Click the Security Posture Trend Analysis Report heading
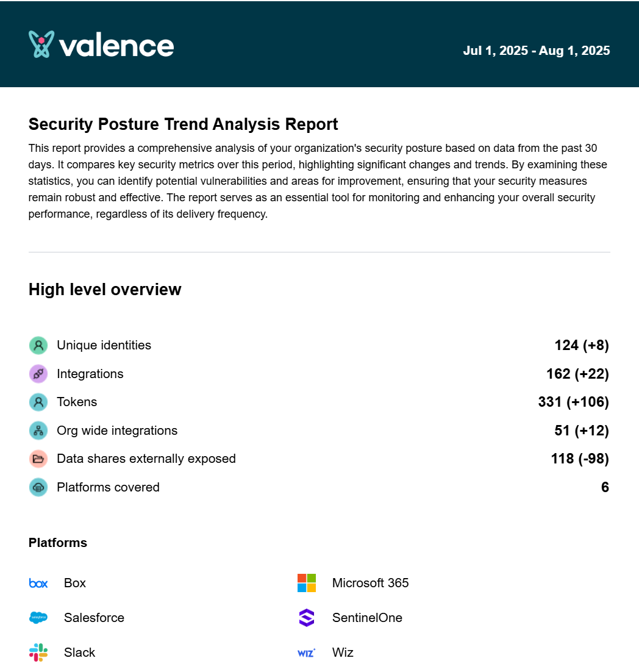Image resolution: width=639 pixels, height=672 pixels. pyautogui.click(x=183, y=124)
